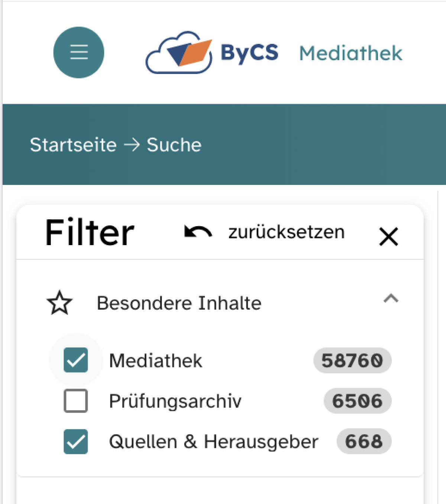Close the Filter panel with X
The width and height of the screenshot is (446, 504).
[x=388, y=237]
